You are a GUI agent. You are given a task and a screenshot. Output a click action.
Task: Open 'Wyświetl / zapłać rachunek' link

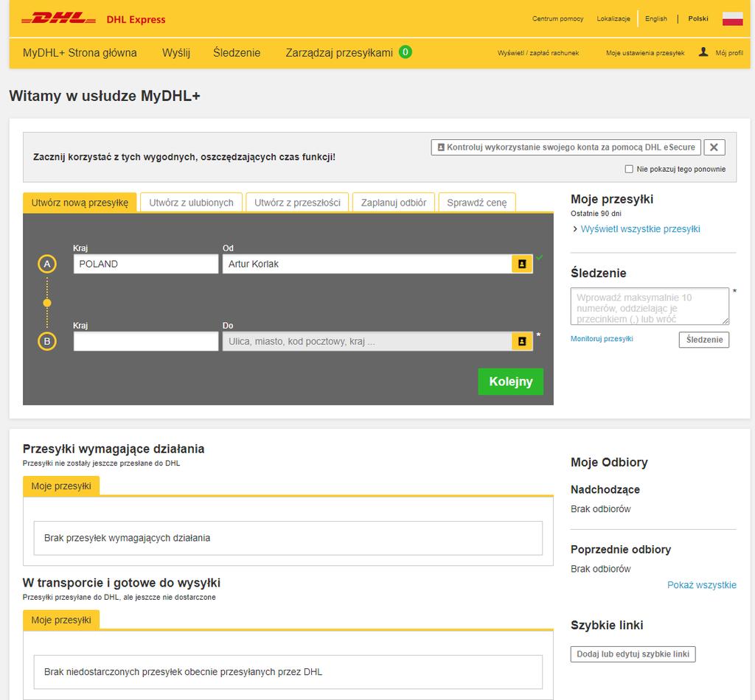click(537, 53)
